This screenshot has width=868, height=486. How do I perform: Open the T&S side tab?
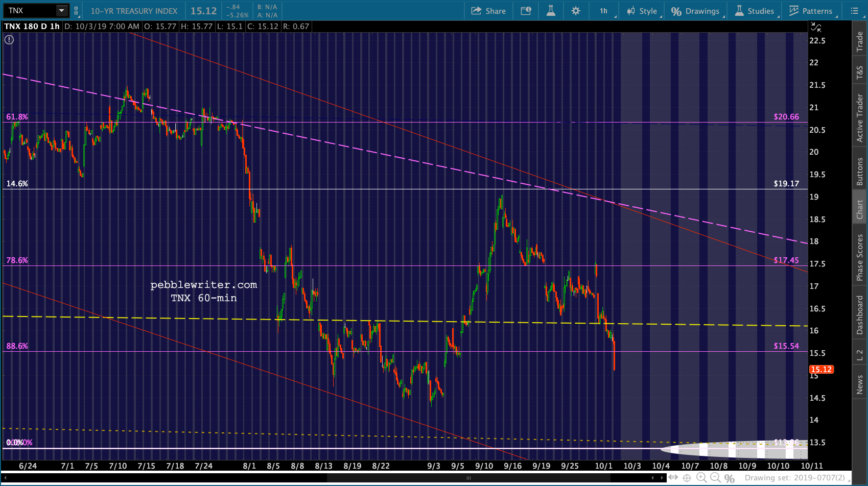click(x=860, y=73)
